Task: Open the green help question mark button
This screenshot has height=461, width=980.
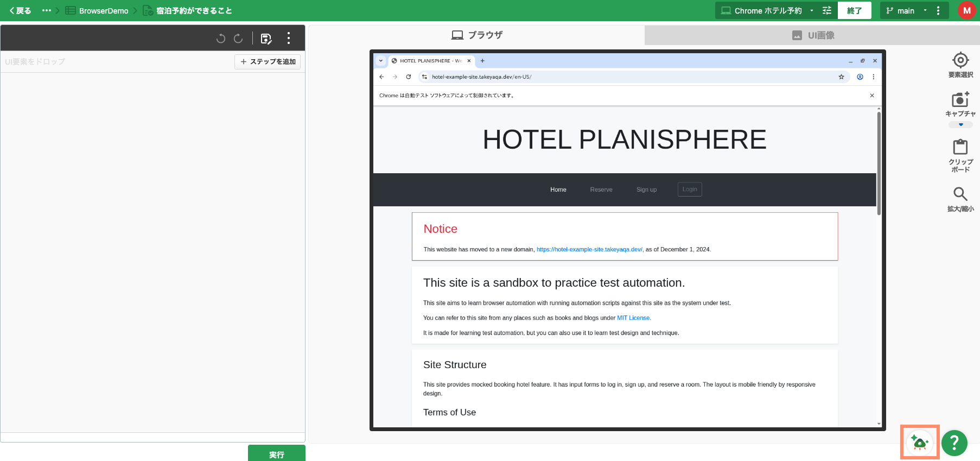Action: (x=954, y=443)
